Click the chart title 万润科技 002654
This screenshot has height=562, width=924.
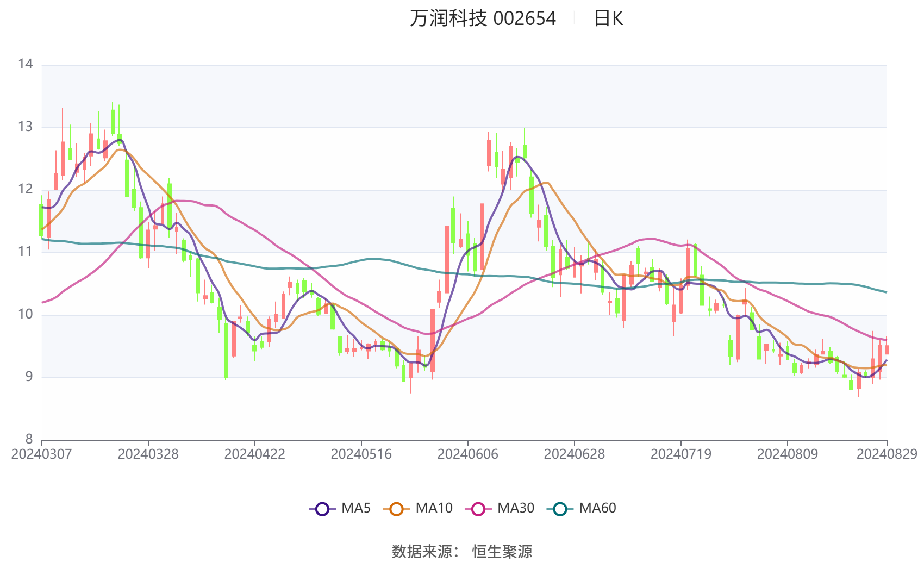click(483, 18)
